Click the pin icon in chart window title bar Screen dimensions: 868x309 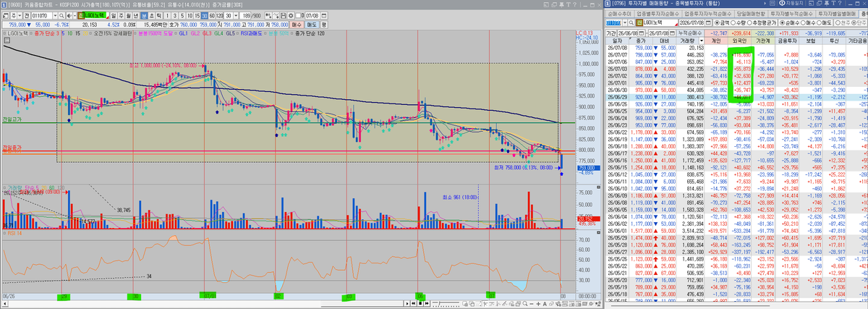click(561, 5)
